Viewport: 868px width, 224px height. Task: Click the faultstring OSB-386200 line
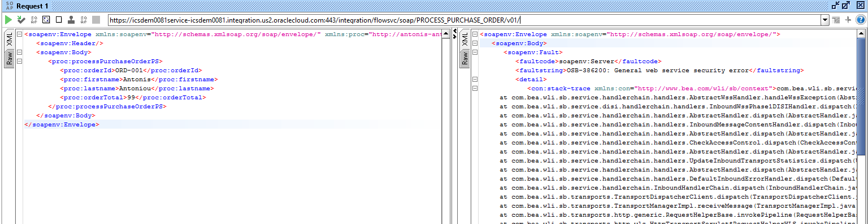659,71
